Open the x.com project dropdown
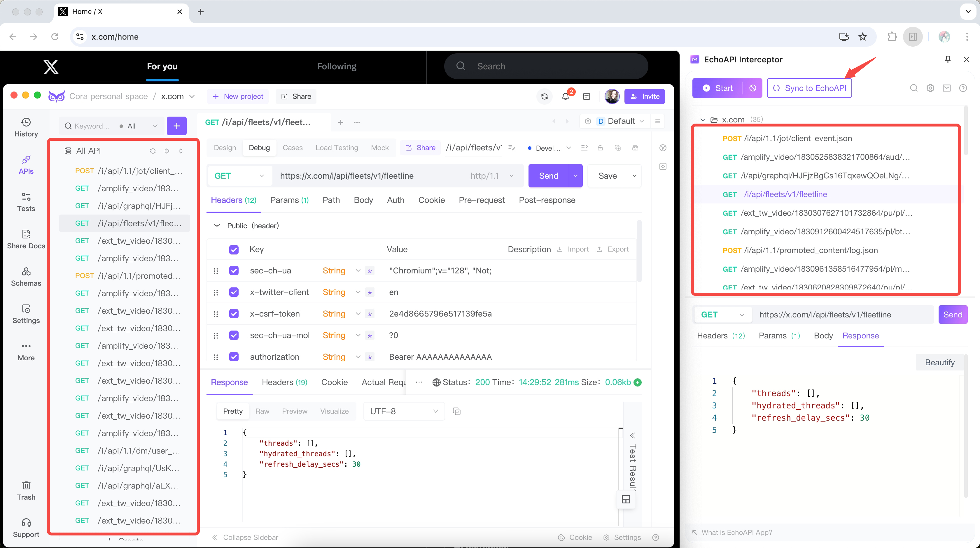Screen dimensions: 980x548 click(x=178, y=96)
